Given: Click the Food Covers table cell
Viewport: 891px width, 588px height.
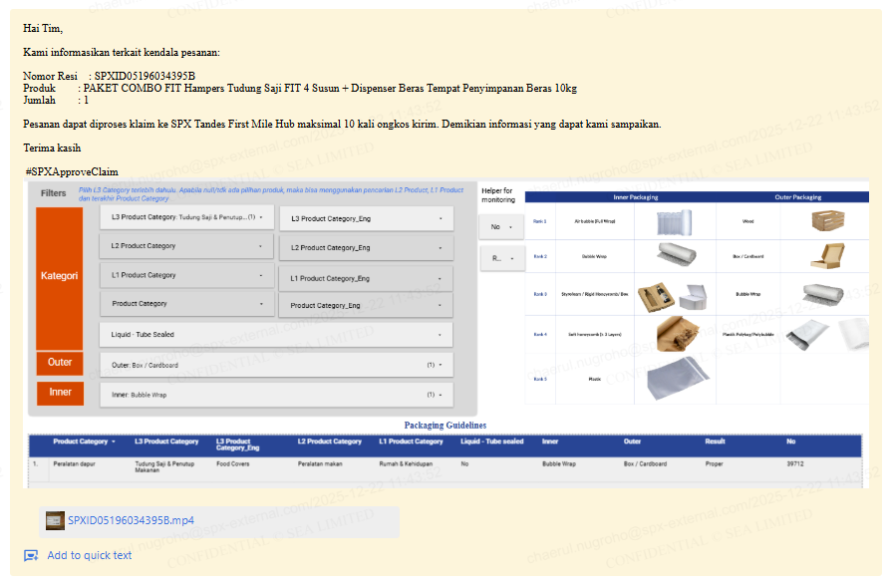Looking at the screenshot, I should pyautogui.click(x=232, y=464).
